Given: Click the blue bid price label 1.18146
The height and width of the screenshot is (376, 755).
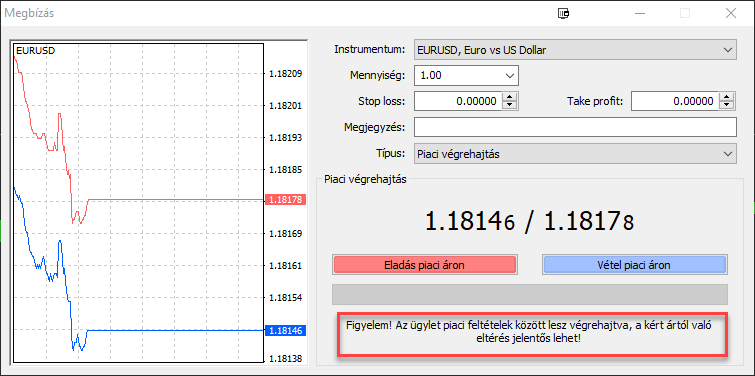Looking at the screenshot, I should (286, 331).
